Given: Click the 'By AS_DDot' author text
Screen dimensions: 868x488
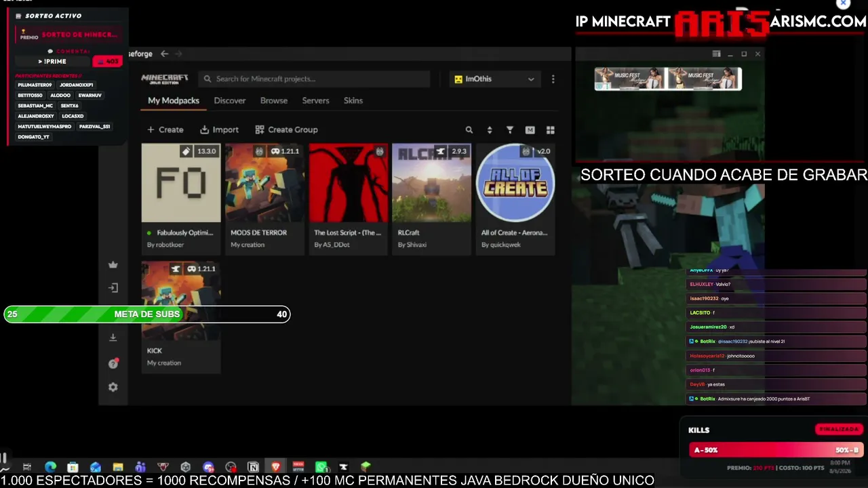Looking at the screenshot, I should point(332,245).
